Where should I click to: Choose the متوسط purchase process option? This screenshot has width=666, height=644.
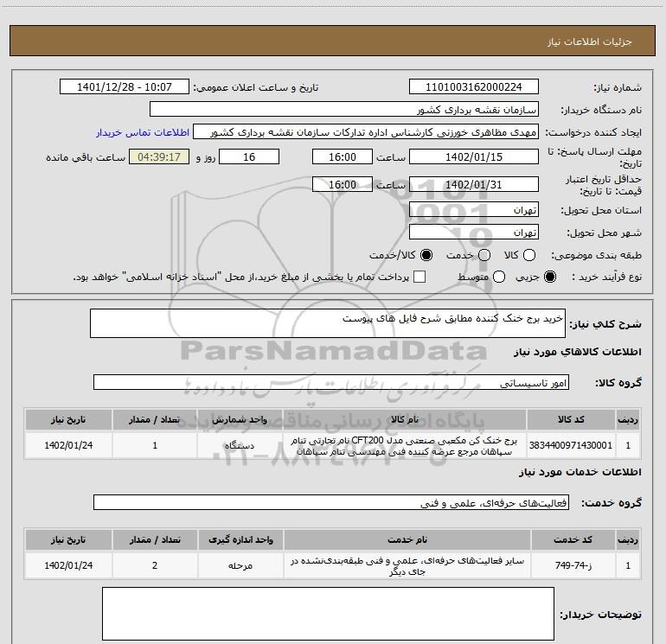pyautogui.click(x=499, y=277)
